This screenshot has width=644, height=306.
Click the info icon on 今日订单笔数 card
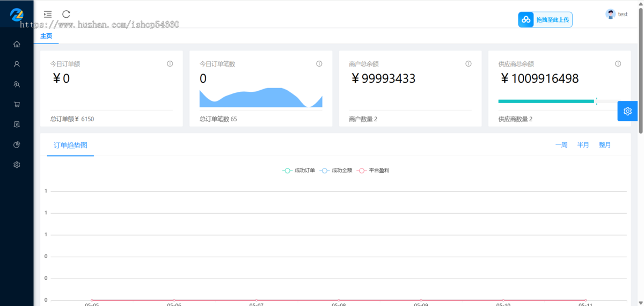click(x=319, y=63)
